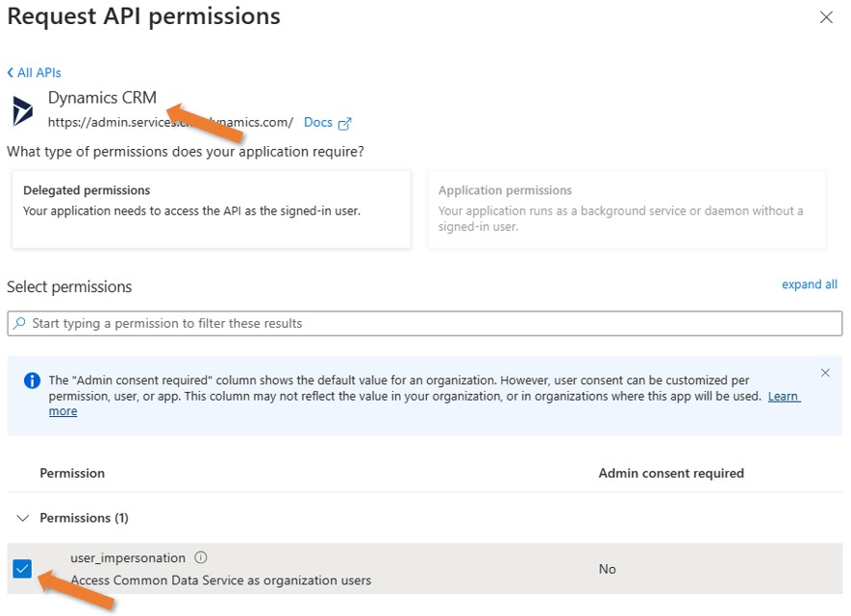Image resolution: width=851 pixels, height=616 pixels.
Task: Select the Delegated permissions card
Action: coord(211,209)
